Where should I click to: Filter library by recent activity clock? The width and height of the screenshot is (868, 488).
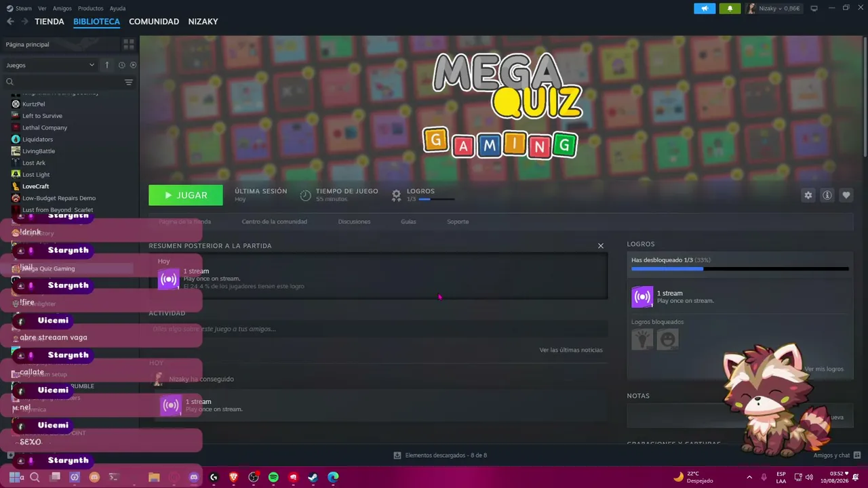(x=122, y=65)
